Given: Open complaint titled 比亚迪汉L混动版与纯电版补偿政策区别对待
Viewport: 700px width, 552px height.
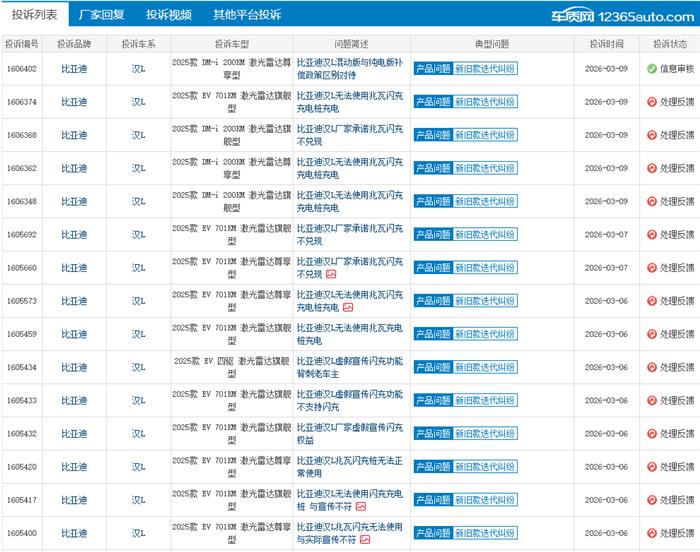Looking at the screenshot, I should pos(349,69).
